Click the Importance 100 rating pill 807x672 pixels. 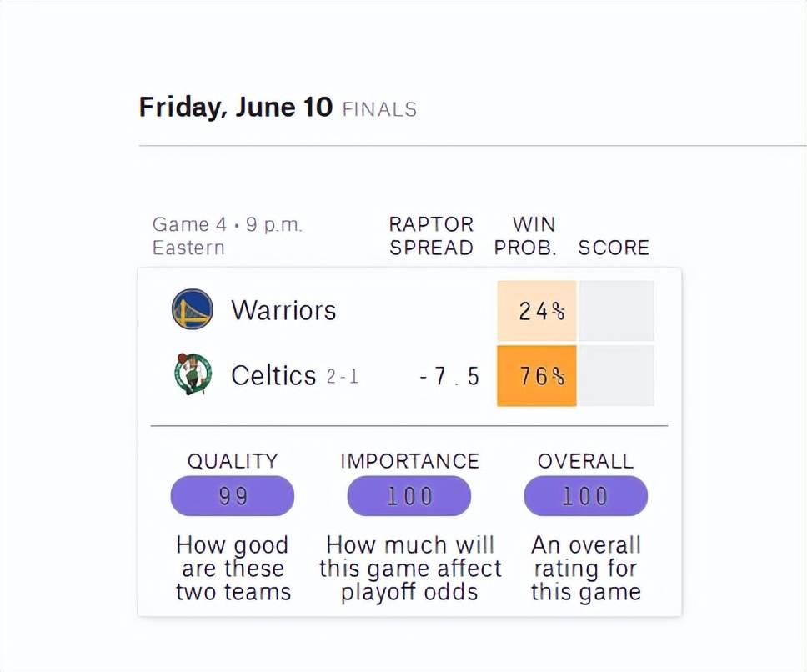(x=409, y=496)
